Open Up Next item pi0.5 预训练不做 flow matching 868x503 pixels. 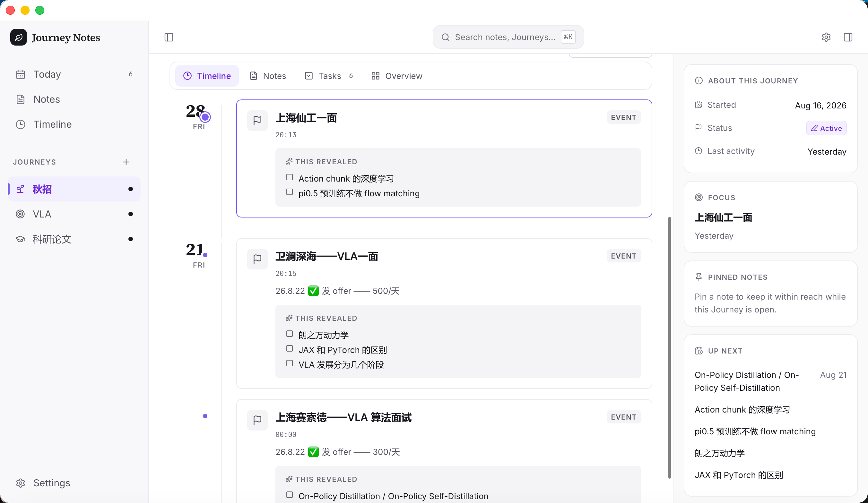tap(755, 431)
